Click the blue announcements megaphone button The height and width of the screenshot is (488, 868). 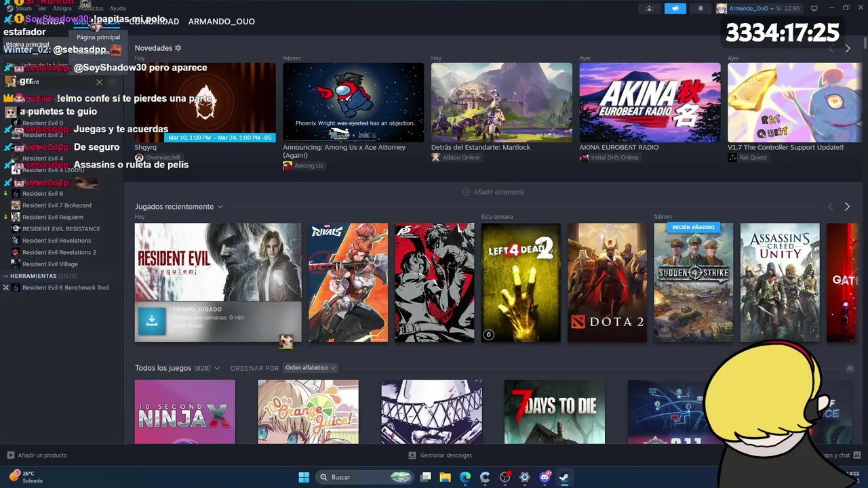pyautogui.click(x=675, y=8)
